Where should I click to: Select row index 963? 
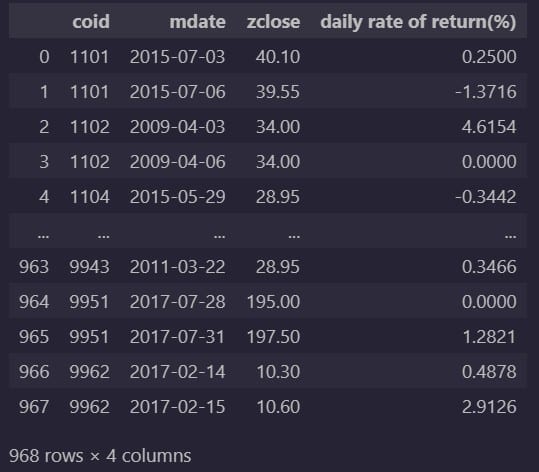[x=34, y=267]
